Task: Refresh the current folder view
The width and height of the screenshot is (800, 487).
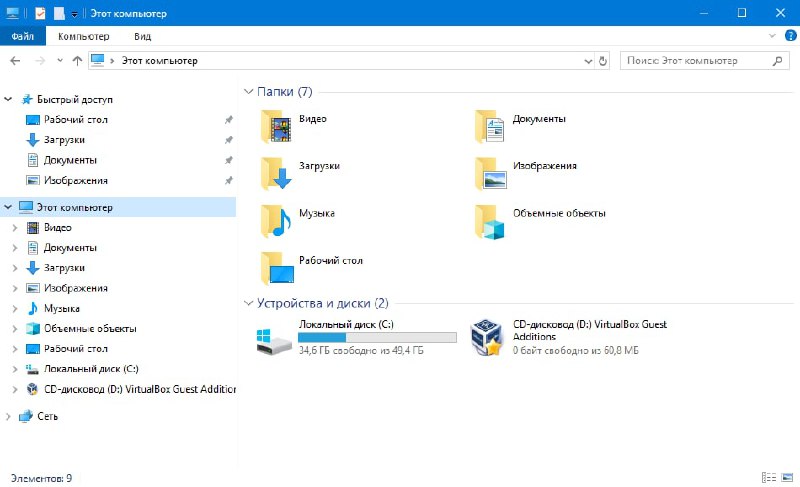Action: tap(603, 61)
